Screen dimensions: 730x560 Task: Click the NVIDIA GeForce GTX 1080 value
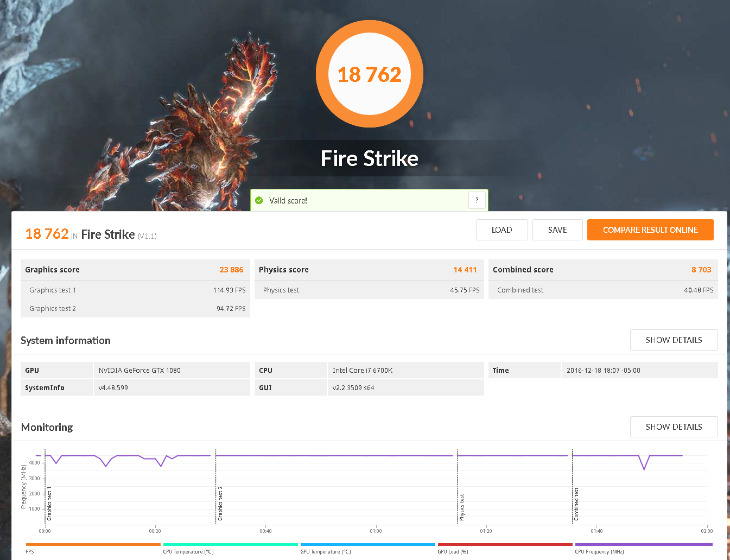pos(139,371)
